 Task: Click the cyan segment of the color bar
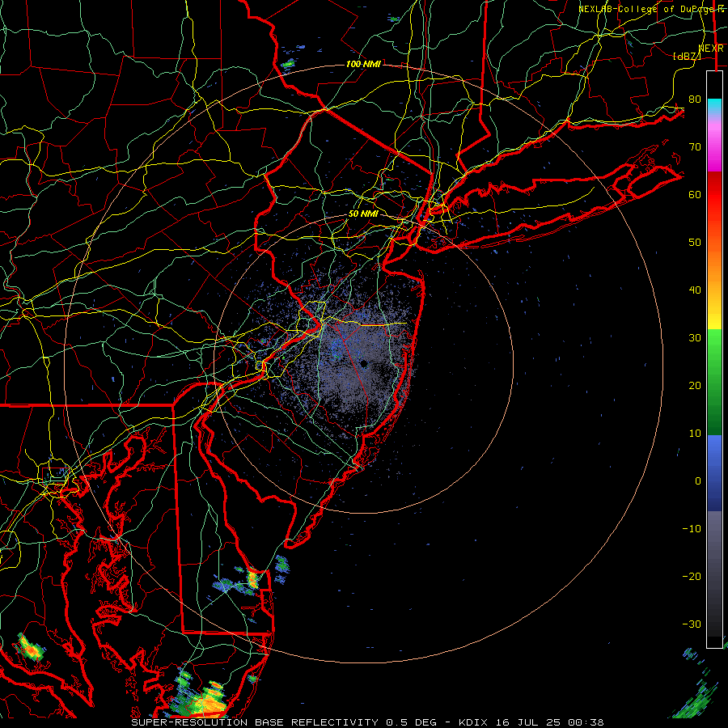click(714, 107)
